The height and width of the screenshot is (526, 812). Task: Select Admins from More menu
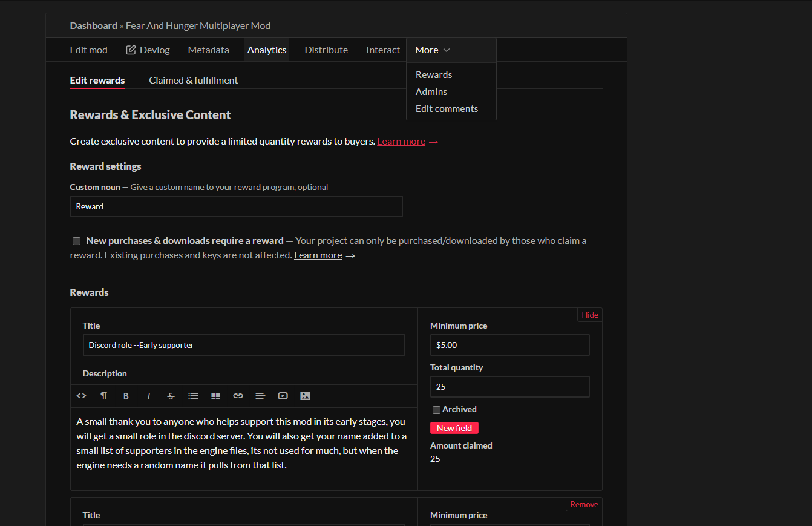[x=431, y=92]
